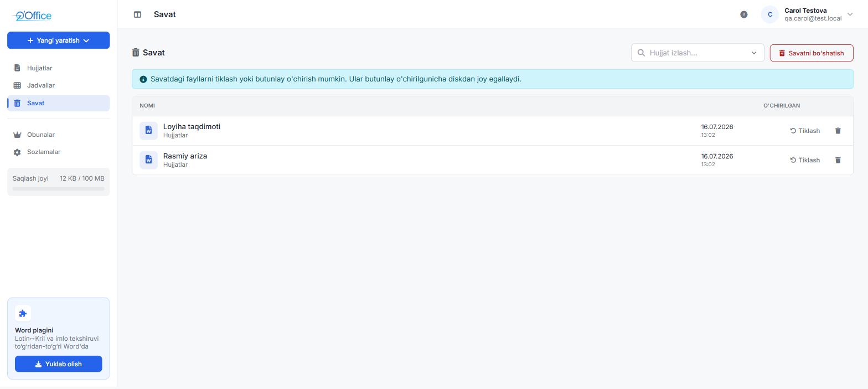This screenshot has height=389, width=868.
Task: Restore Rasmiy ariza with Tiklash
Action: point(805,160)
